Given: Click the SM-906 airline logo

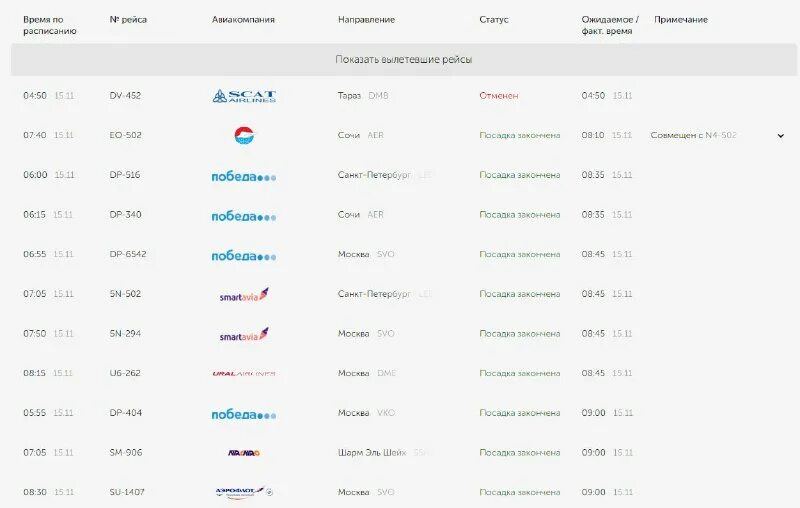Looking at the screenshot, I should (244, 453).
